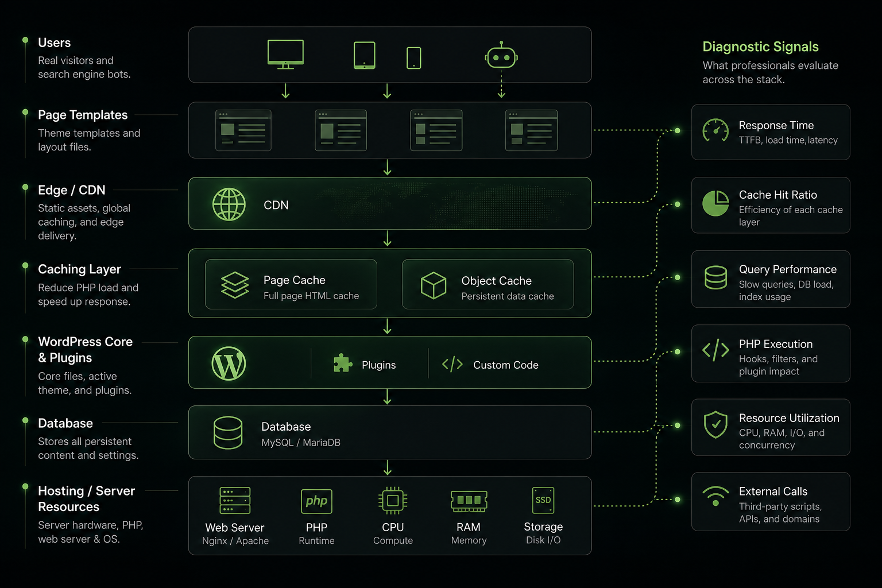Click "What professionals evaluate across the stack." text

click(x=771, y=72)
